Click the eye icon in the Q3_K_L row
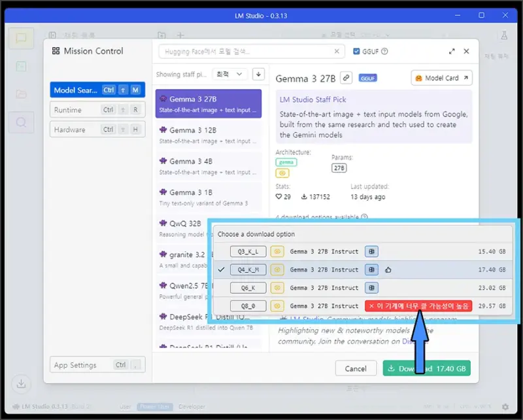 point(277,251)
